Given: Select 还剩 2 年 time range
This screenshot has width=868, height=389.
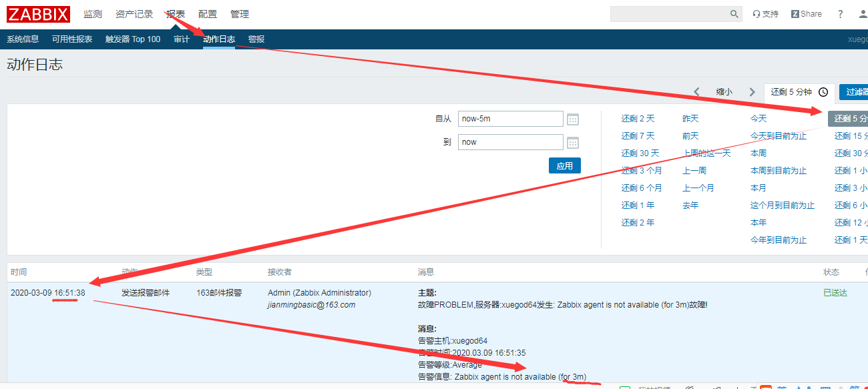Looking at the screenshot, I should [638, 223].
